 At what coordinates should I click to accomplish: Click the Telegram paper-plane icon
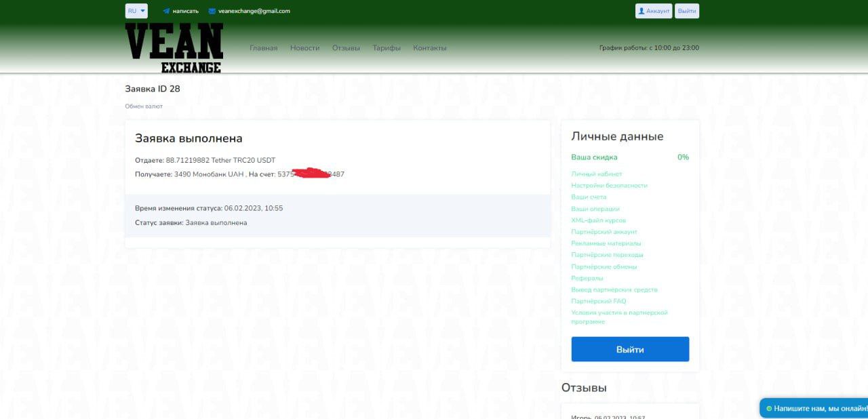[166, 11]
